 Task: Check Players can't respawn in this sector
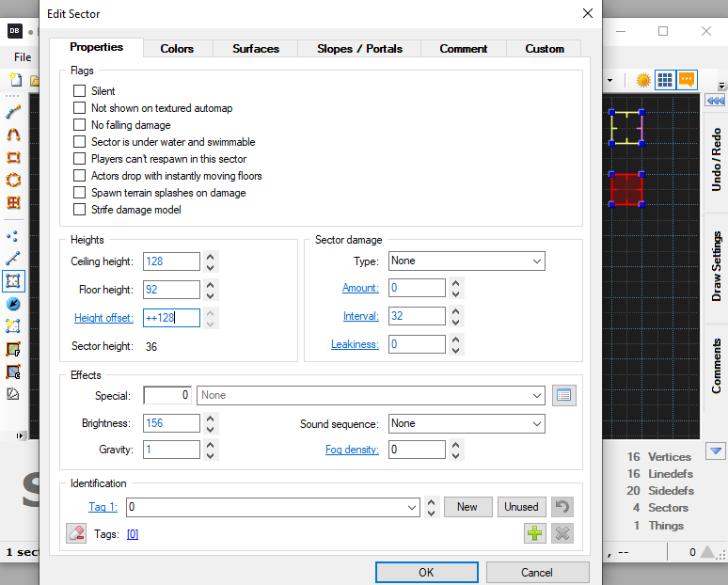click(x=79, y=158)
